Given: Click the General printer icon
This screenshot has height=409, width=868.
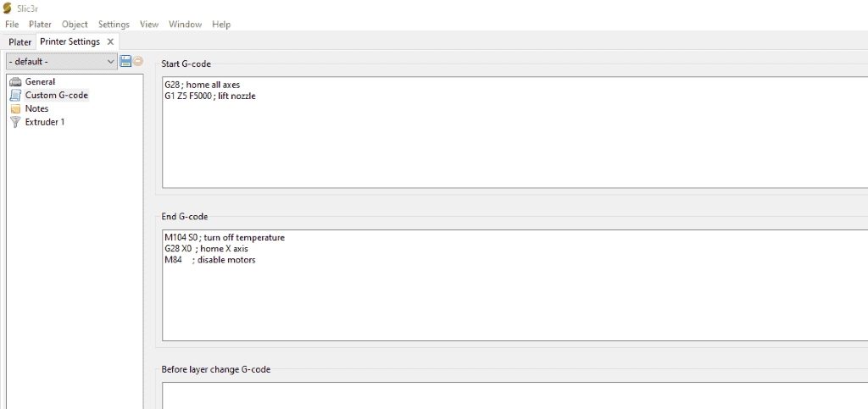Looking at the screenshot, I should click(x=15, y=82).
